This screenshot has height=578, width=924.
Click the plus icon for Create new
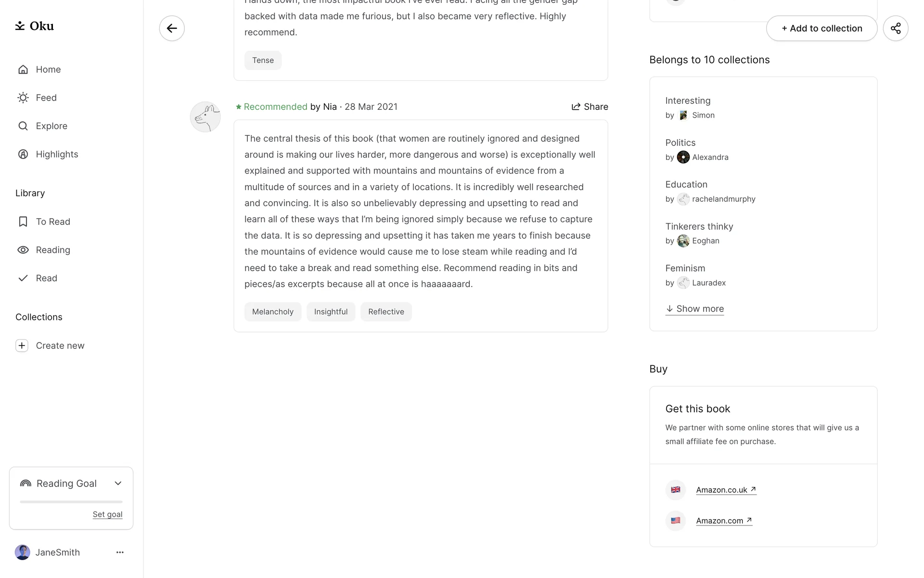[22, 346]
